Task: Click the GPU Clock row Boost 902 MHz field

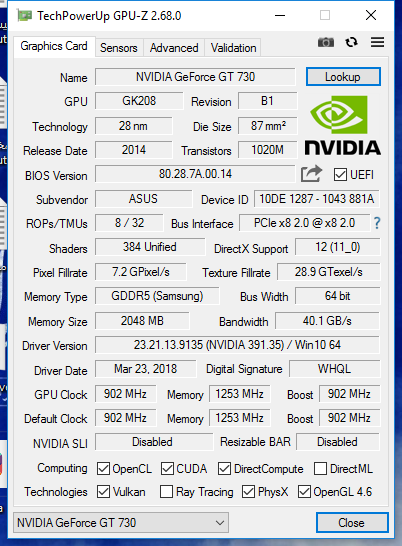Action: tap(349, 394)
